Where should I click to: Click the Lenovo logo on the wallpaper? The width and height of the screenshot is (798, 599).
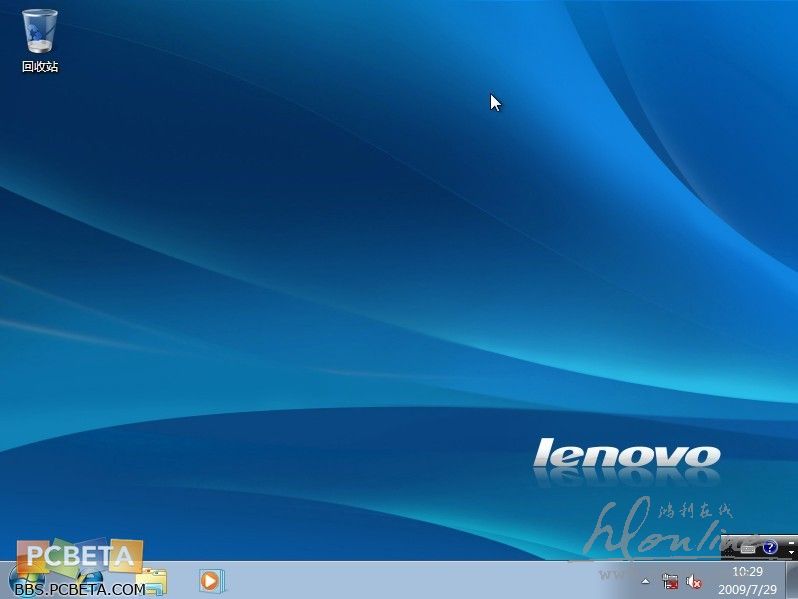(x=626, y=455)
